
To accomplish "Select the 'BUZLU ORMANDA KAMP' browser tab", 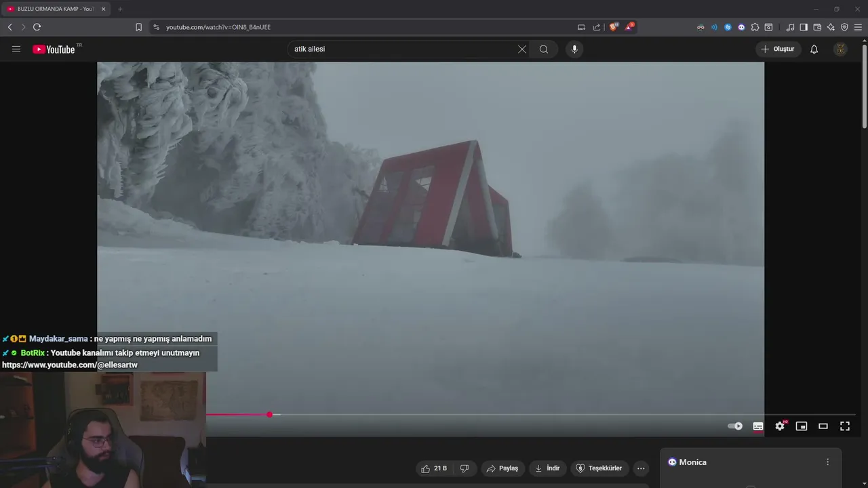I will tap(54, 9).
